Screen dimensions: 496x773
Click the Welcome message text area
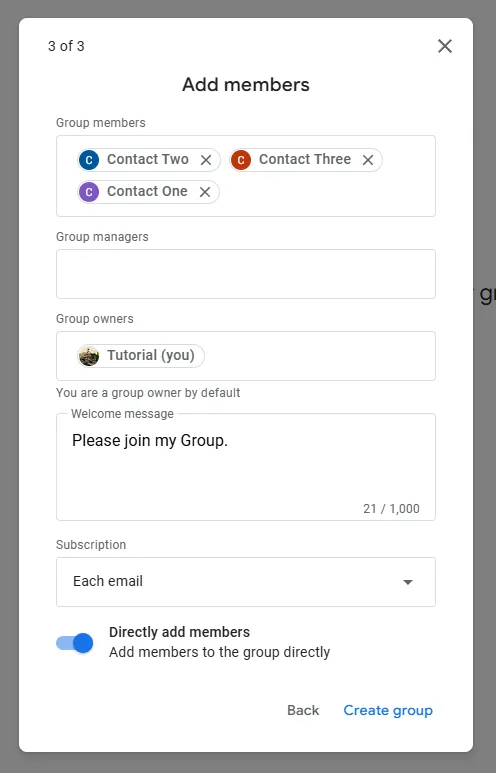[246, 467]
